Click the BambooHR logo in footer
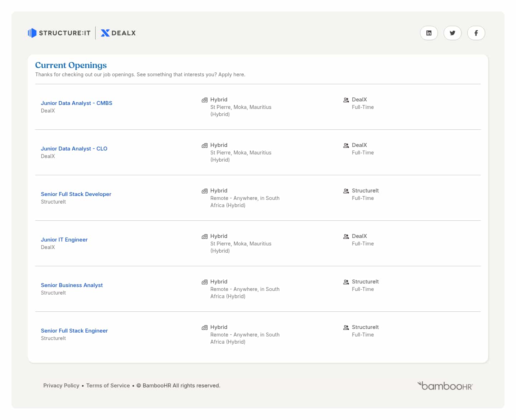The image size is (516, 420). click(x=445, y=386)
